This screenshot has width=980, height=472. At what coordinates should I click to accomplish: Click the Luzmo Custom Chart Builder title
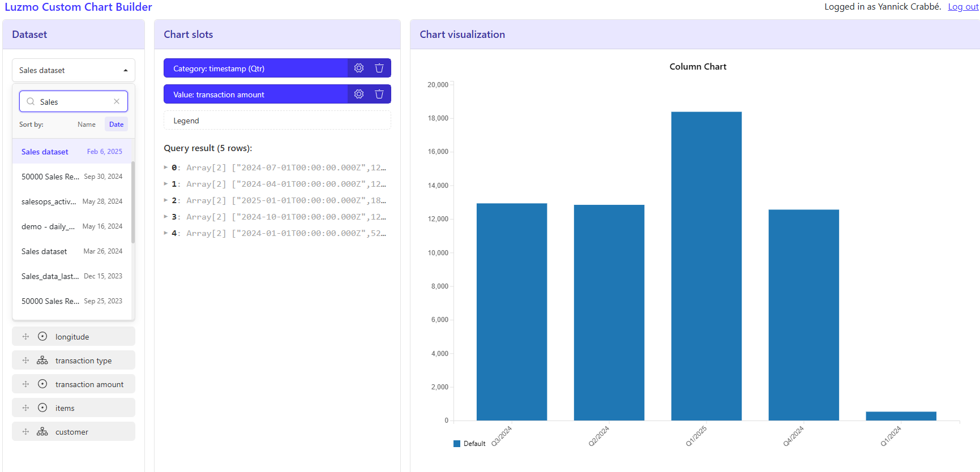[78, 7]
